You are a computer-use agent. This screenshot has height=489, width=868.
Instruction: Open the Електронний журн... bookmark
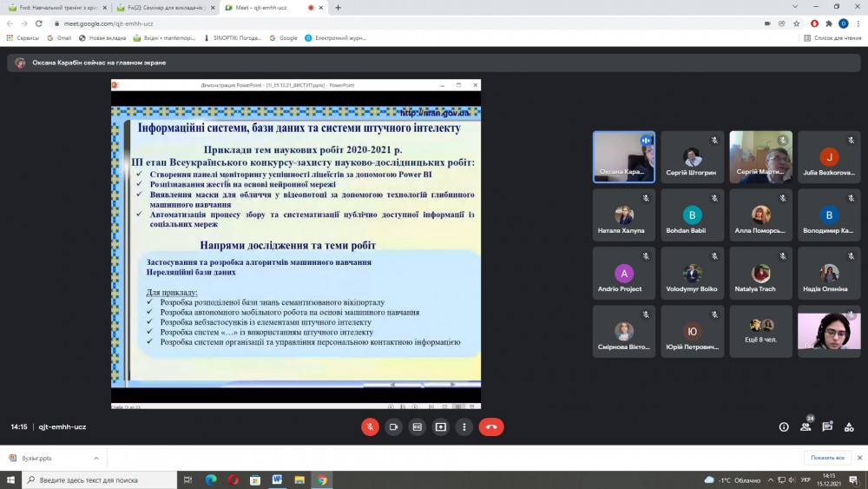(x=335, y=38)
